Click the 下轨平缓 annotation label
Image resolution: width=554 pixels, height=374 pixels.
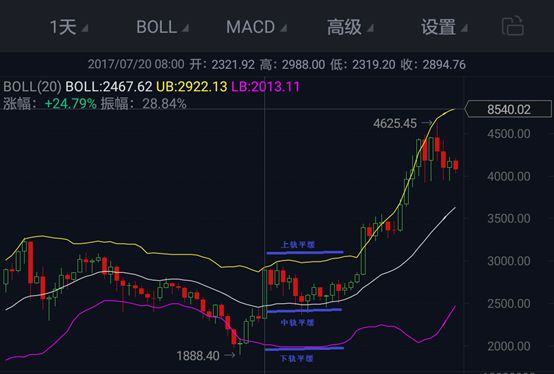pyautogui.click(x=297, y=359)
